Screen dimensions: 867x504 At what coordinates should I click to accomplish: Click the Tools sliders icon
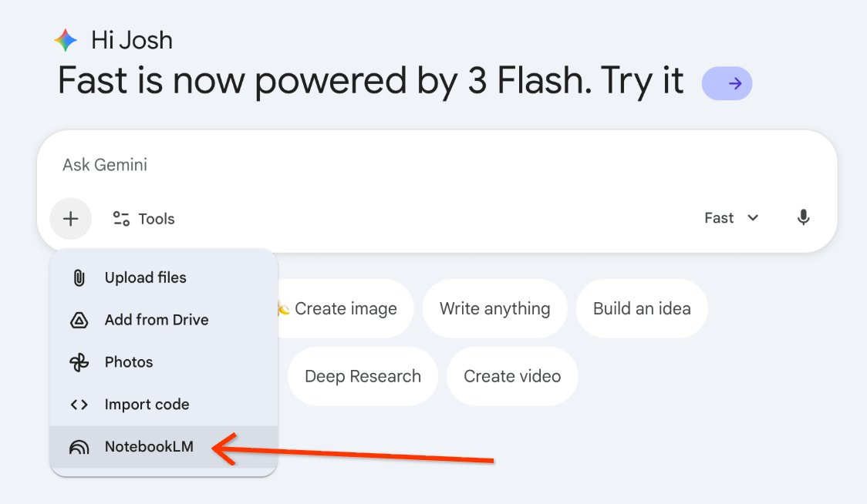pyautogui.click(x=121, y=219)
